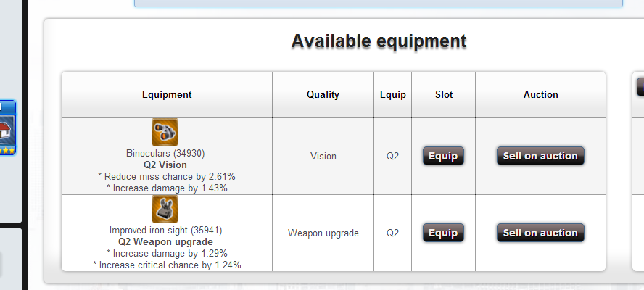This screenshot has height=290, width=644.
Task: Click the Available equipment heading
Action: coord(379,41)
